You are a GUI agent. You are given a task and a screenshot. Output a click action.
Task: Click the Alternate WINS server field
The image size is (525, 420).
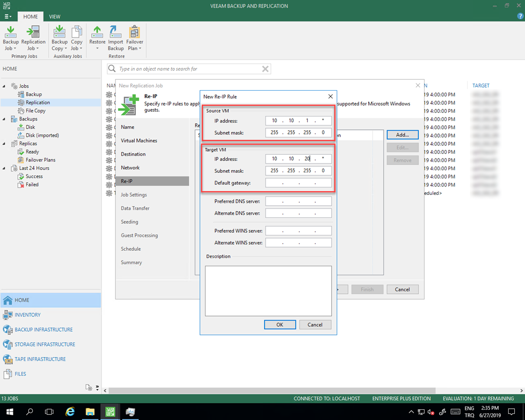click(298, 243)
